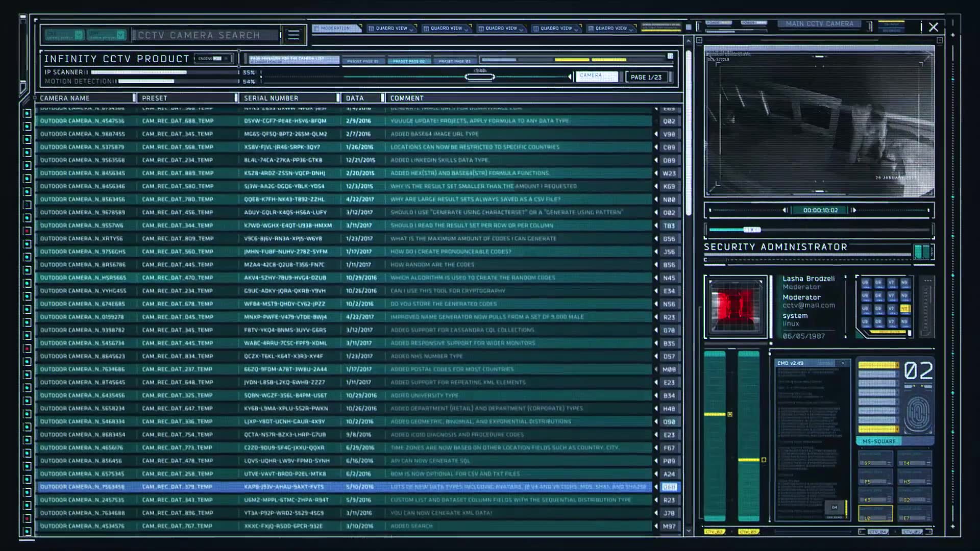Click the 04 chip icon in CMD window
Viewport: 980px width, 551px height.
tap(835, 507)
